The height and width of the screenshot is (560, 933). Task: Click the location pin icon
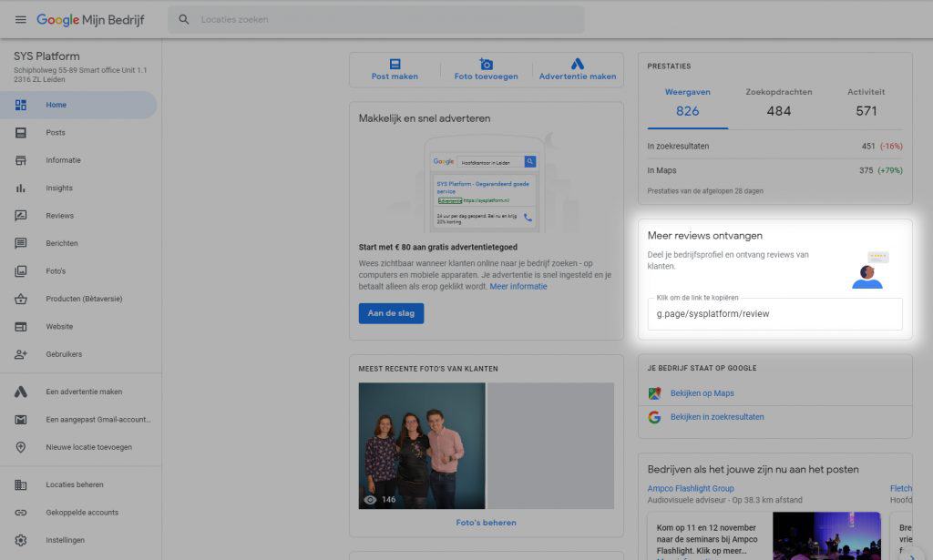(21, 447)
